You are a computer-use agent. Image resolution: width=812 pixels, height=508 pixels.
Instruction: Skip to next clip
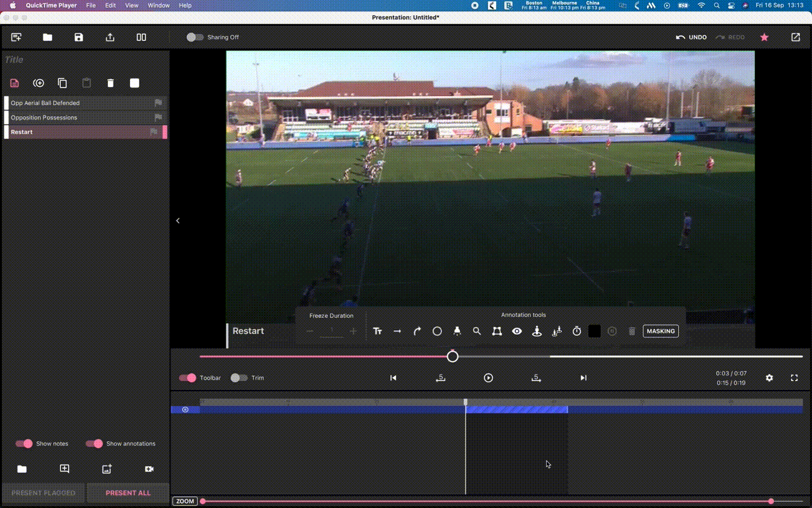coord(584,378)
